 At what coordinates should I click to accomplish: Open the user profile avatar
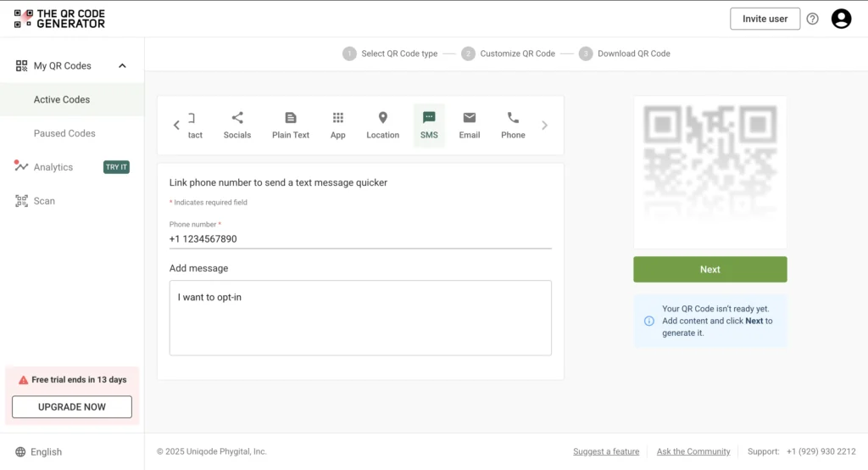click(x=841, y=19)
